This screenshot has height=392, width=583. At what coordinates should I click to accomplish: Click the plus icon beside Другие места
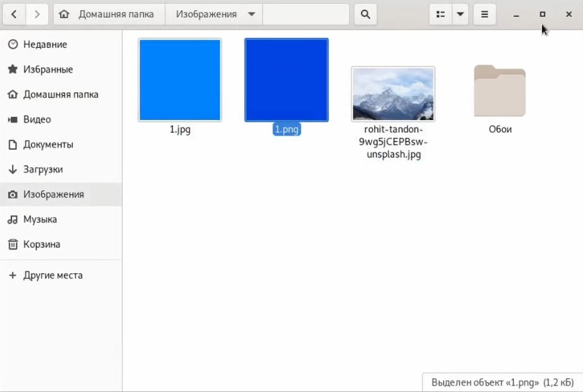pos(13,276)
